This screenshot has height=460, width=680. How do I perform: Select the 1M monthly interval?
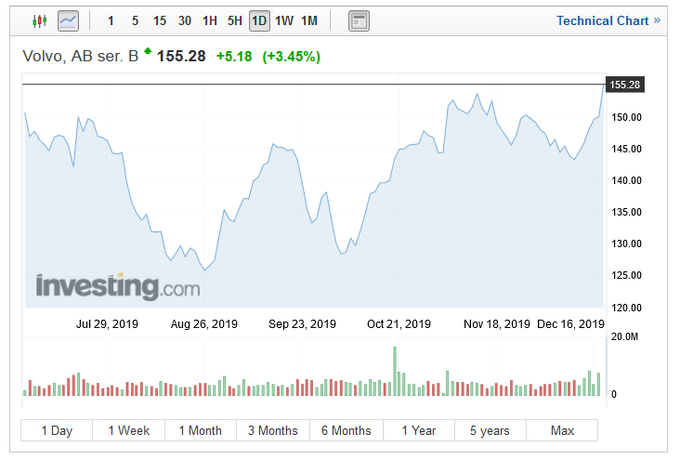click(310, 21)
